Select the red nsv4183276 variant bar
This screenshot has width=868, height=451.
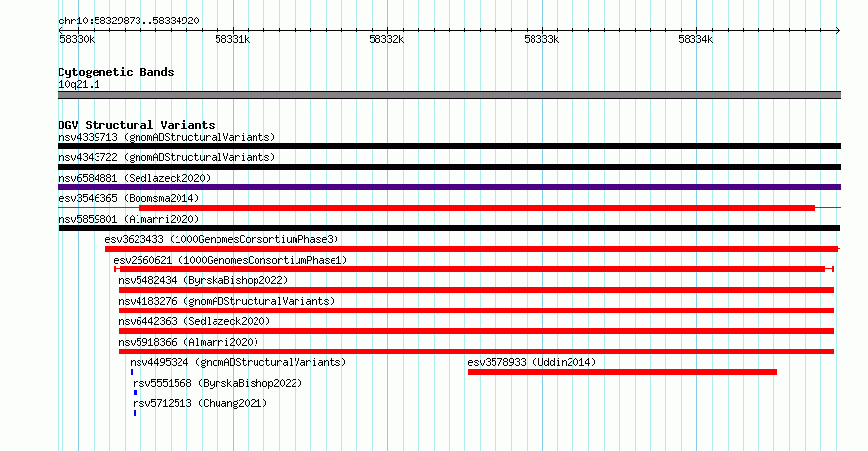coord(476,310)
